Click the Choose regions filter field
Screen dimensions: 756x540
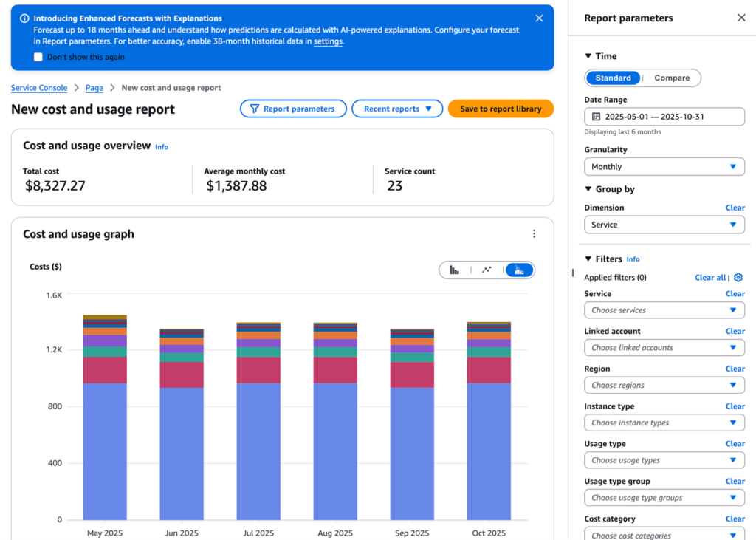pyautogui.click(x=664, y=385)
